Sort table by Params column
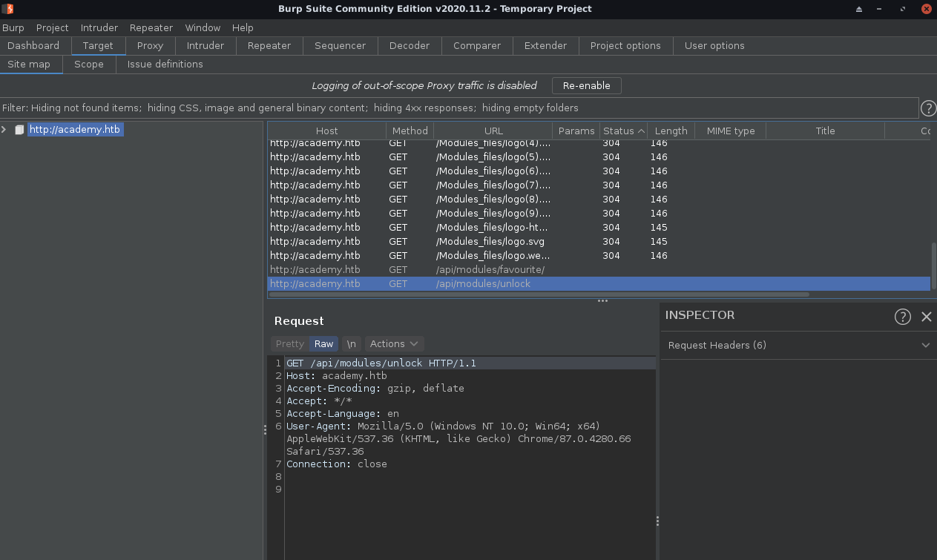Viewport: 937px width, 560px height. point(576,131)
